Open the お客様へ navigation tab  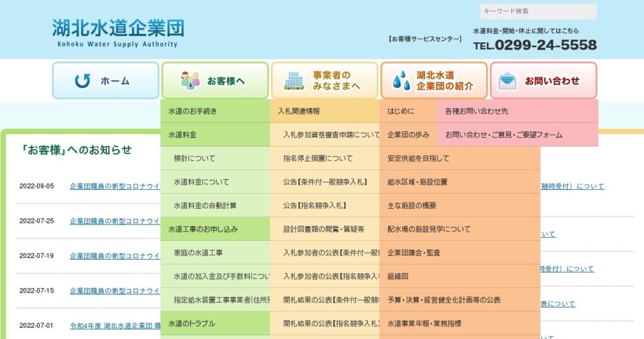point(215,81)
